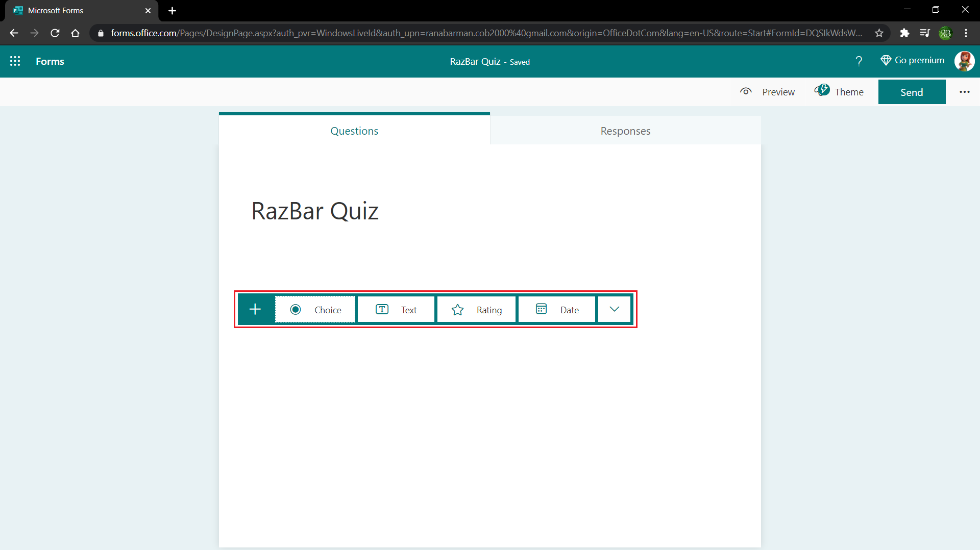Select the Questions tab
This screenshot has height=550, width=980.
point(354,131)
